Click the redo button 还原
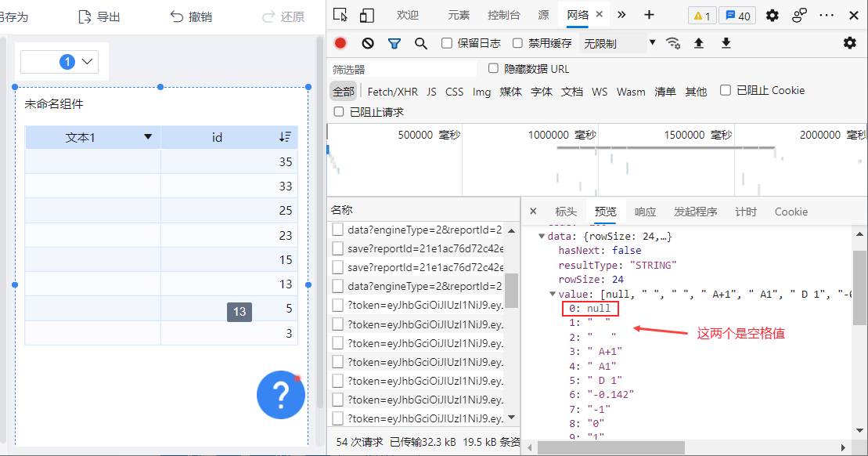Viewport: 868px width, 456px height. 283,16
